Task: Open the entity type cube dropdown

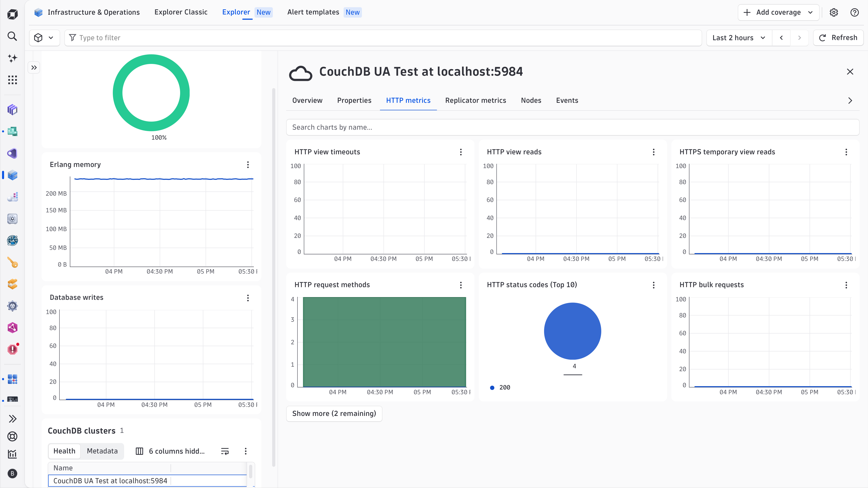Action: [44, 38]
